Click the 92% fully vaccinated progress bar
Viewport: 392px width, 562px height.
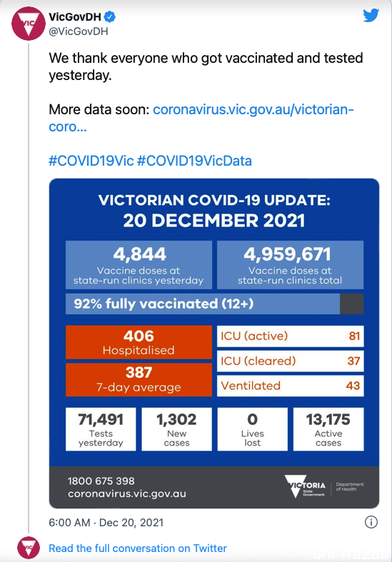pyautogui.click(x=214, y=303)
